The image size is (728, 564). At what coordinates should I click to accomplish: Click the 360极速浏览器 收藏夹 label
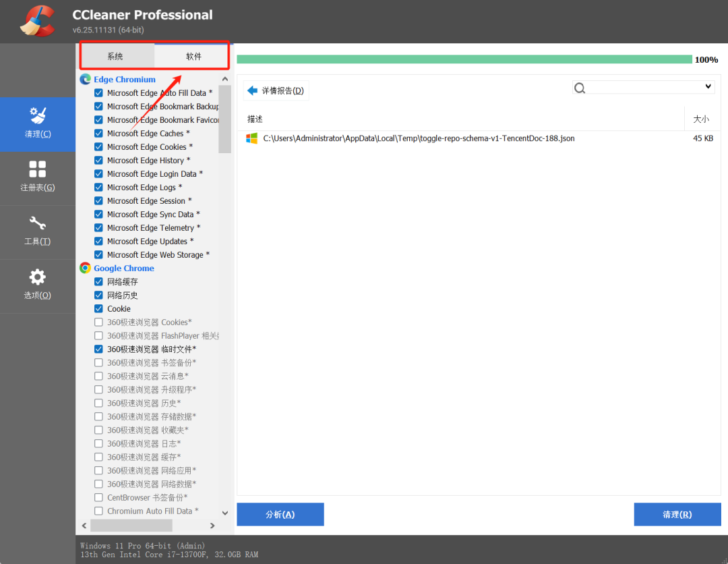pyautogui.click(x=148, y=430)
